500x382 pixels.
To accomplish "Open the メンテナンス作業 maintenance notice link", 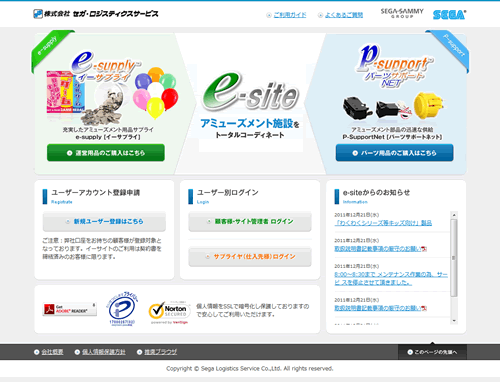I will (x=391, y=278).
